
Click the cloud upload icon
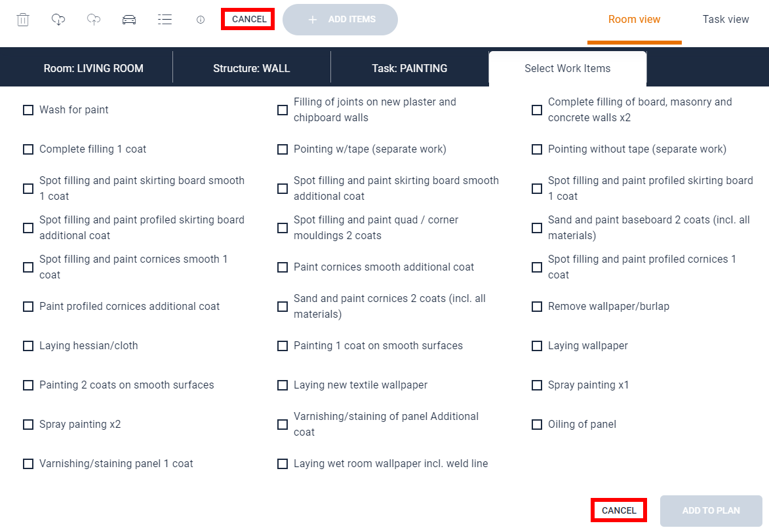click(x=94, y=20)
